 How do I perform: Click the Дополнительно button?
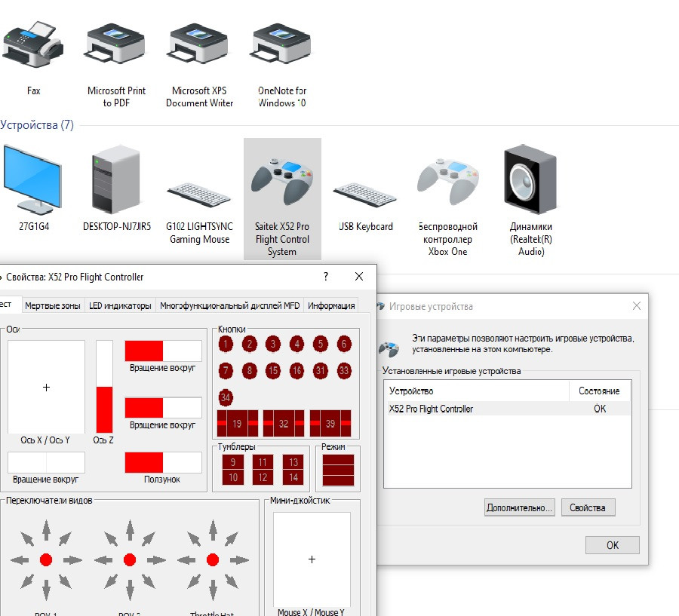(519, 507)
